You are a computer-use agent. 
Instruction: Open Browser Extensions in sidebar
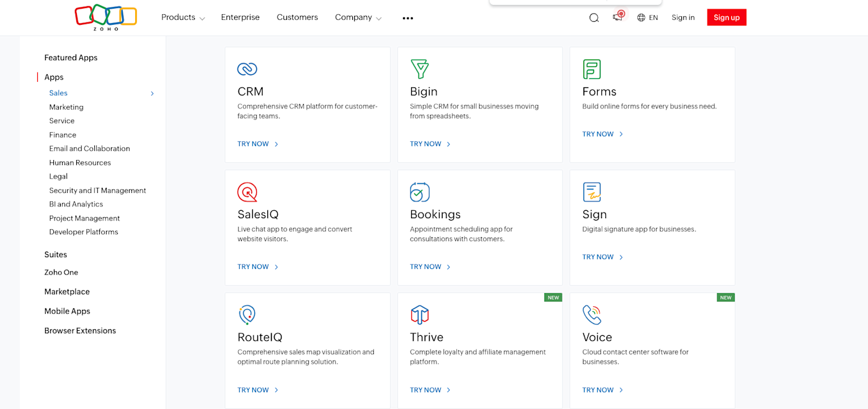pos(80,331)
